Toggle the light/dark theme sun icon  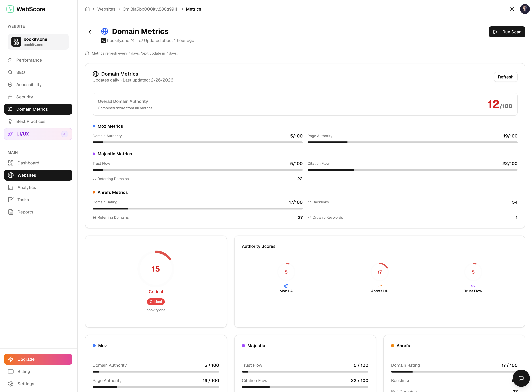pyautogui.click(x=512, y=9)
